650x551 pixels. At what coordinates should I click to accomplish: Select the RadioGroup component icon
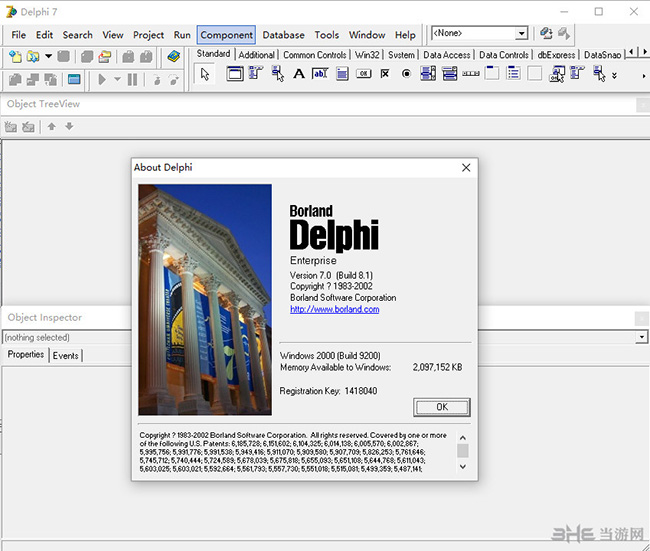coord(514,74)
